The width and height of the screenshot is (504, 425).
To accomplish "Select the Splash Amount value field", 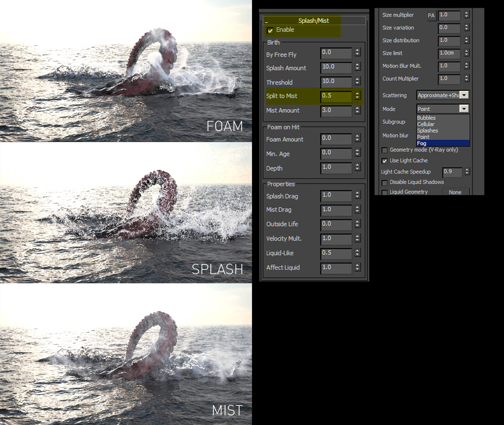I will [x=336, y=68].
